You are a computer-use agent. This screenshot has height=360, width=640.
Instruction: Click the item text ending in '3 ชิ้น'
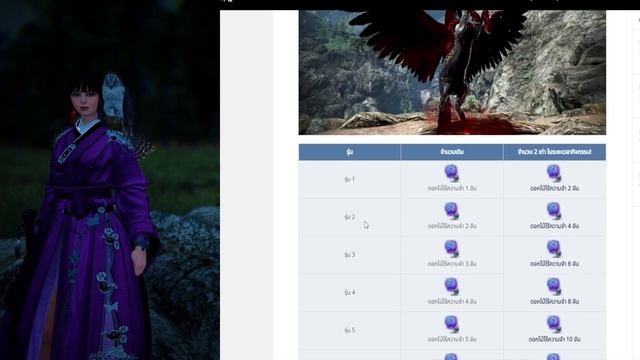pos(452,264)
